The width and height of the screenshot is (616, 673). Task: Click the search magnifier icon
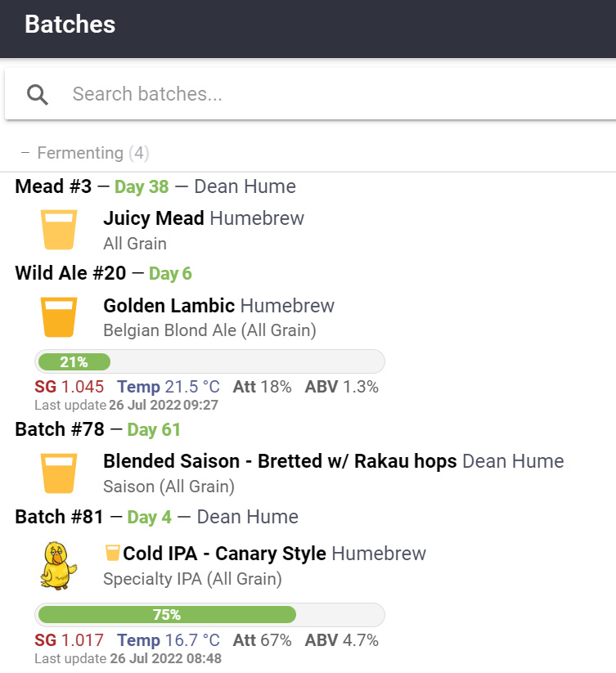38,94
